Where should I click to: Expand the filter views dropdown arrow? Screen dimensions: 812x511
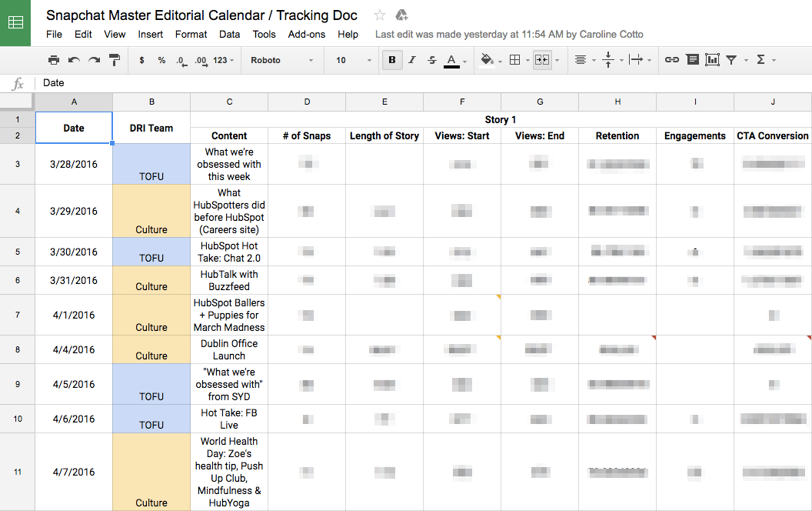pos(746,61)
